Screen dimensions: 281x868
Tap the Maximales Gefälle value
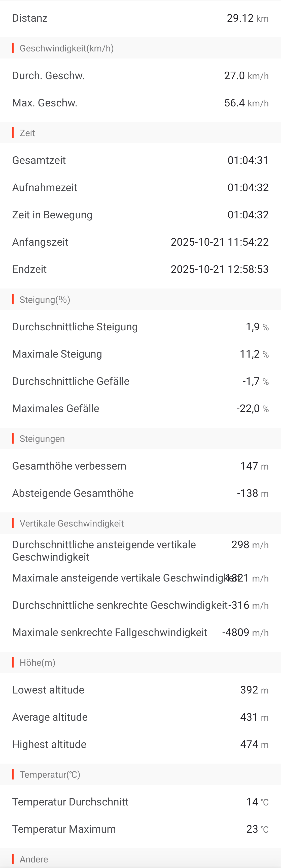[248, 409]
